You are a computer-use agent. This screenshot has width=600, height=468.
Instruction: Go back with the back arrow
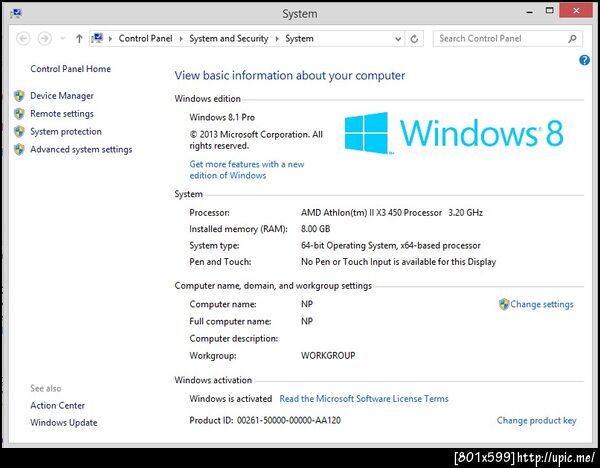pos(23,39)
